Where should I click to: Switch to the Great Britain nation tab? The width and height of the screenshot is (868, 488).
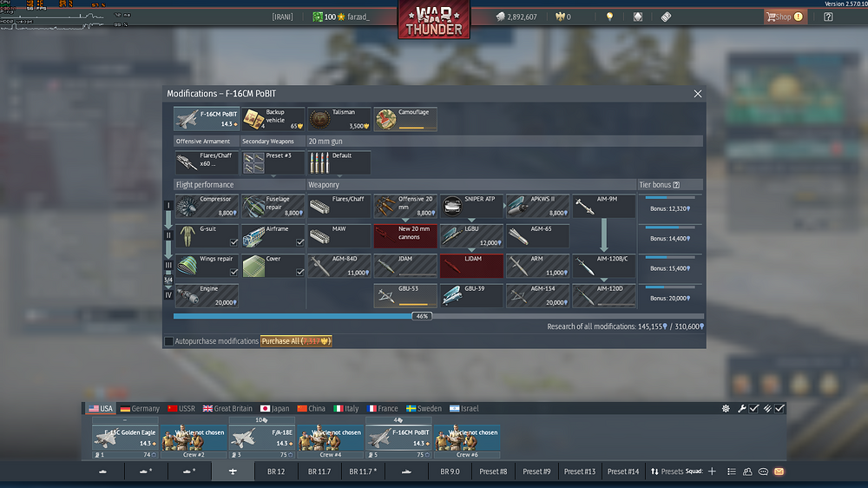point(227,408)
